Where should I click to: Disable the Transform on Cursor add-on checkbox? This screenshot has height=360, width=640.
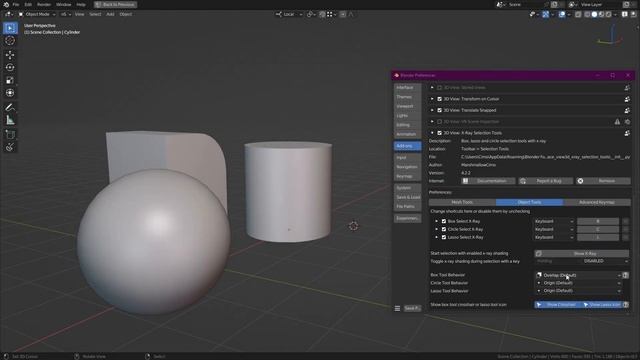pos(440,99)
